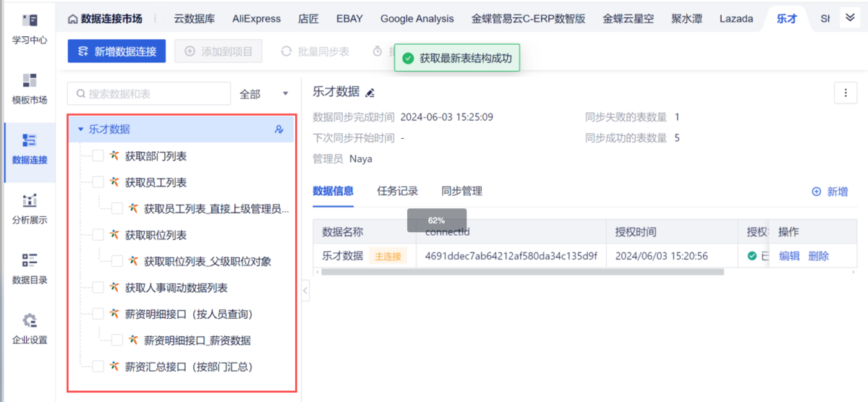The image size is (868, 402).
Task: Switch to the AliExpress connector tab
Action: [257, 19]
